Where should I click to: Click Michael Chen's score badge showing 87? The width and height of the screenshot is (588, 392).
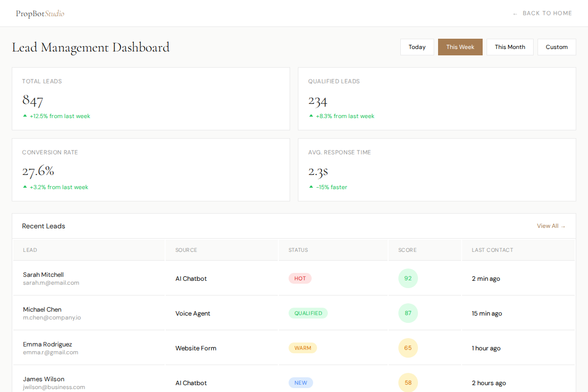[408, 313]
